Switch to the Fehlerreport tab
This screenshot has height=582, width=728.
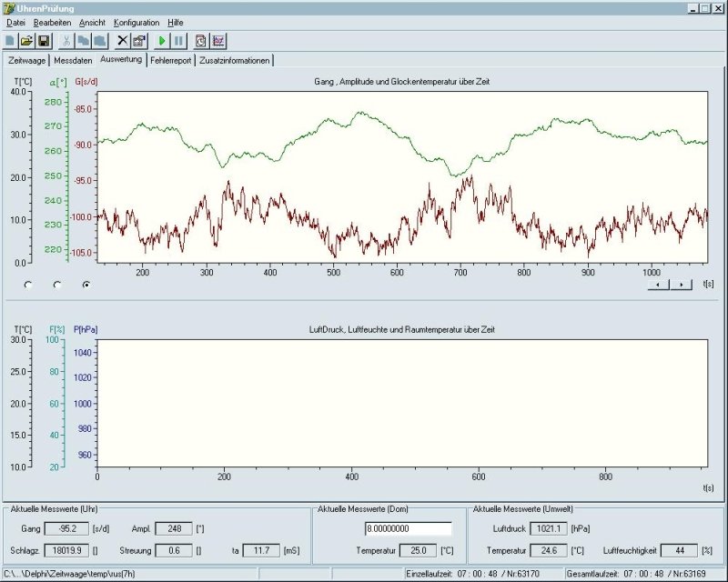[171, 60]
